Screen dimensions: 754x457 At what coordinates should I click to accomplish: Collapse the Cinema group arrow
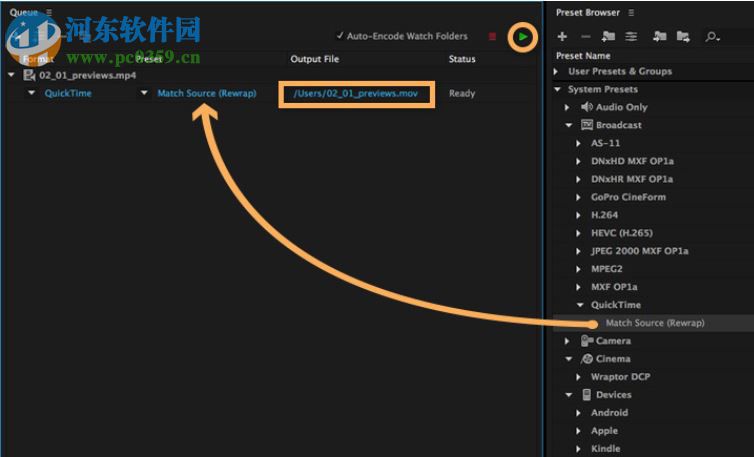[x=569, y=359]
